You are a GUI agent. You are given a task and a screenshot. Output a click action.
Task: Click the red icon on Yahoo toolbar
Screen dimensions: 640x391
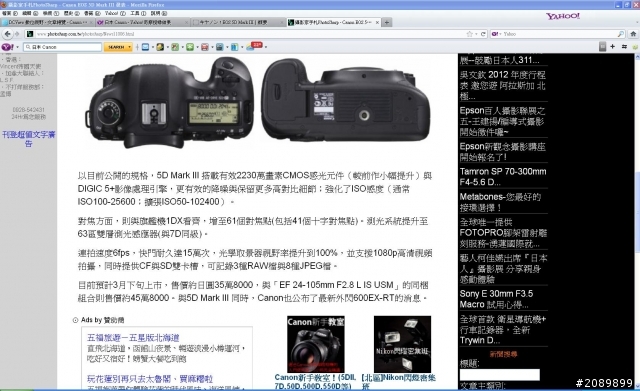204,47
